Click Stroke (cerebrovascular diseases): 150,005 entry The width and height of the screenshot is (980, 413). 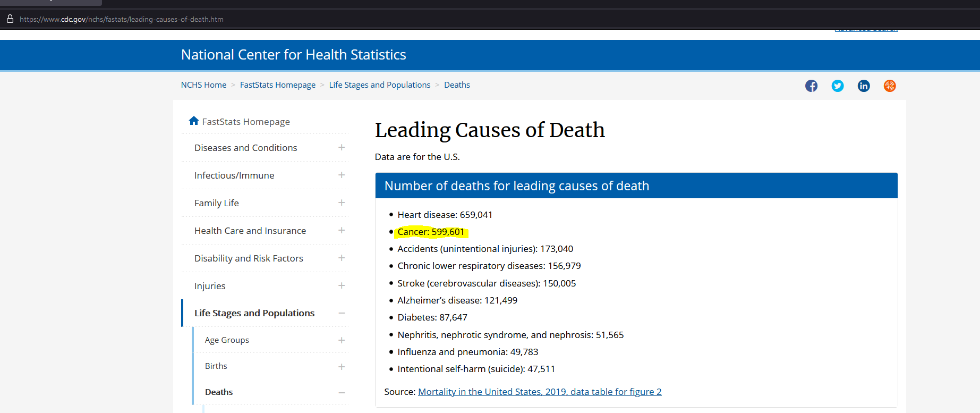(x=487, y=283)
